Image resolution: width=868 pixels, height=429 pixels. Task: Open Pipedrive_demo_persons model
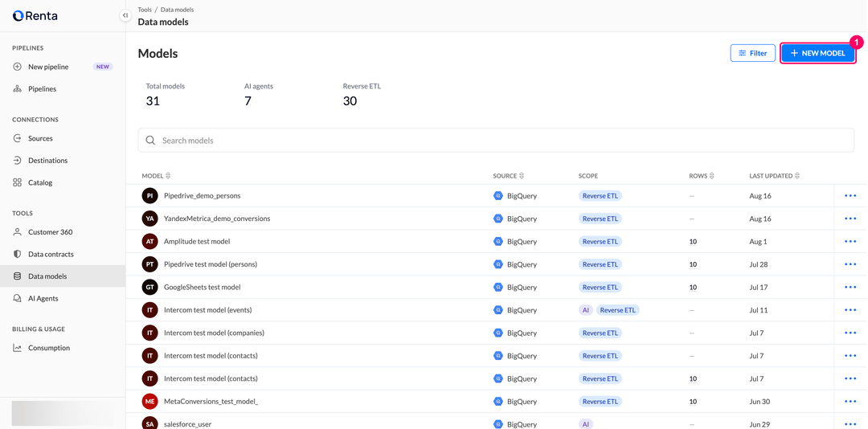click(202, 195)
